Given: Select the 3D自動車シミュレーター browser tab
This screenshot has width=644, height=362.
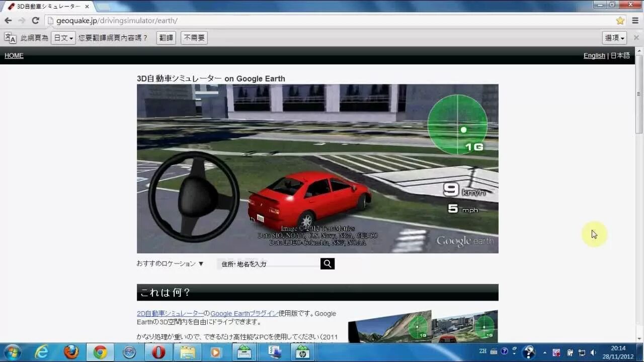Looking at the screenshot, I should click(48, 7).
